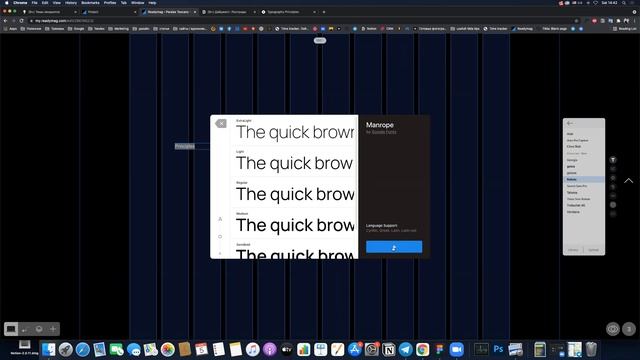Click back arrow in font list panel
This screenshot has height=360, width=640.
tap(570, 123)
